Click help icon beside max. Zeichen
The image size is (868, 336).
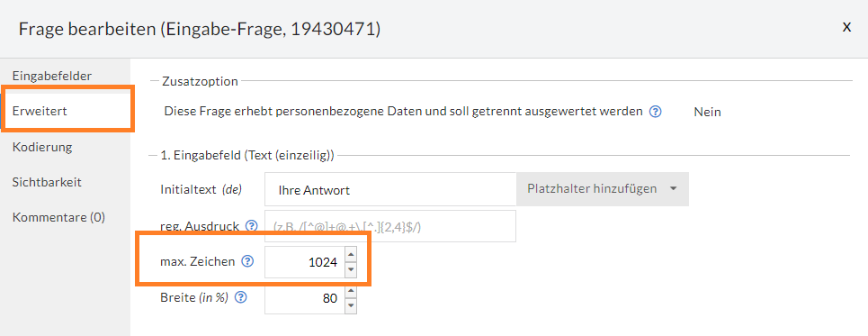click(247, 262)
